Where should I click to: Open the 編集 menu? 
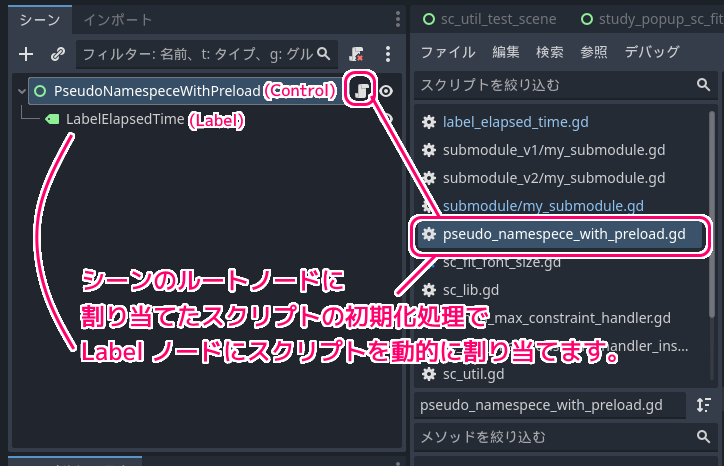pyautogui.click(x=506, y=52)
